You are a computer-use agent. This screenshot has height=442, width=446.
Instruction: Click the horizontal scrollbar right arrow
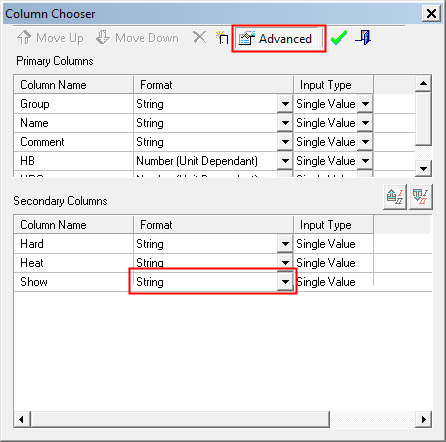click(423, 419)
